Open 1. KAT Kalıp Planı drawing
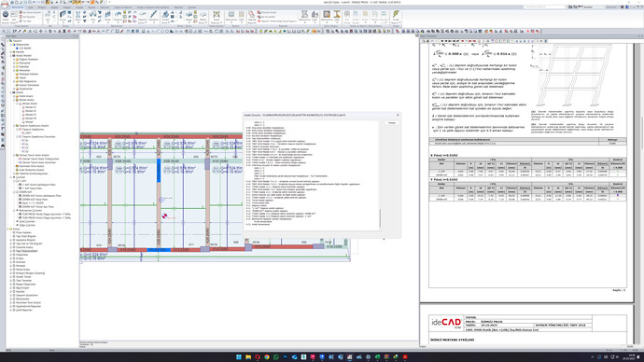The image size is (644, 362). 32,188
